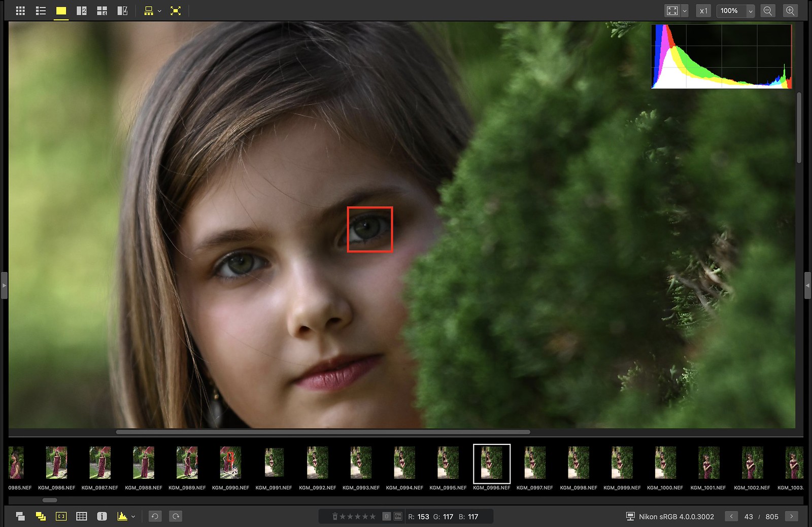Expand the filmstrip layout dropdown arrow
The height and width of the screenshot is (527, 812).
[159, 11]
